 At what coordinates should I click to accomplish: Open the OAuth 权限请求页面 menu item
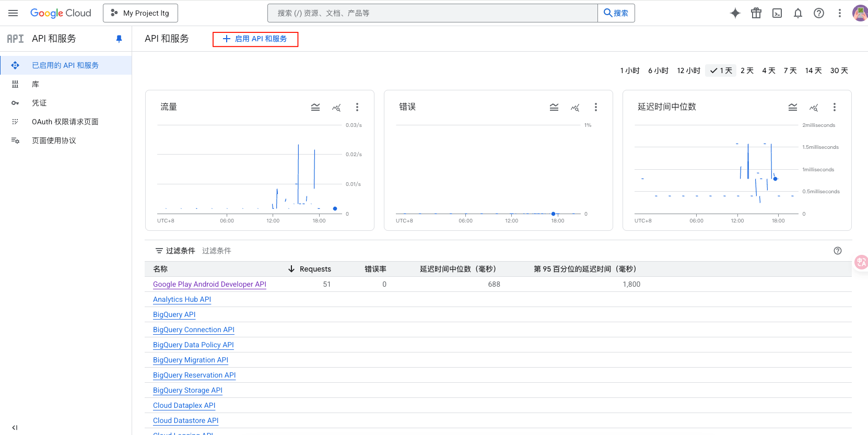pyautogui.click(x=66, y=122)
